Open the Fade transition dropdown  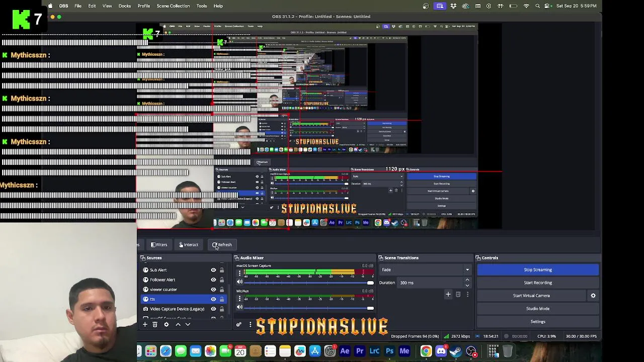[x=425, y=270]
